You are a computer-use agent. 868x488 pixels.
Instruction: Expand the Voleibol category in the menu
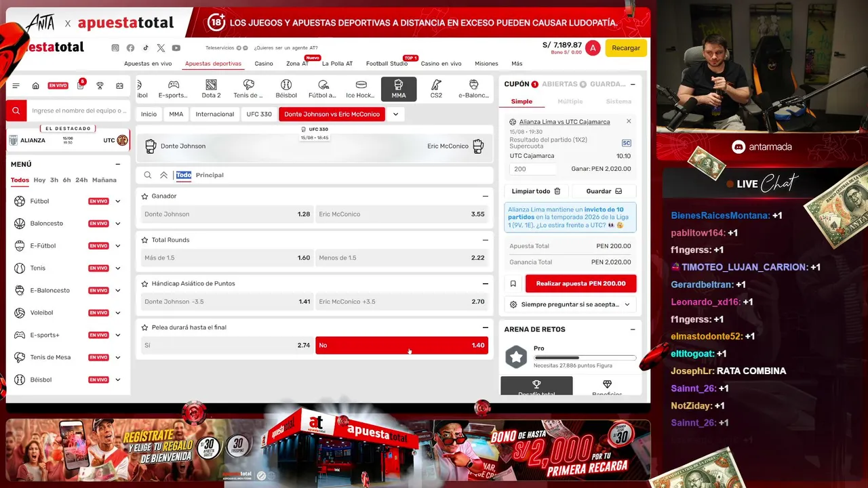coord(118,312)
